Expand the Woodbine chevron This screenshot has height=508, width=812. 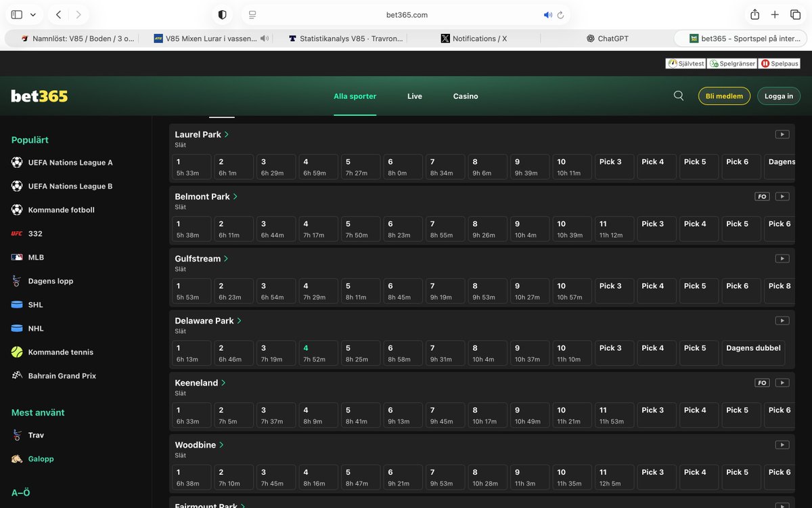tap(221, 444)
